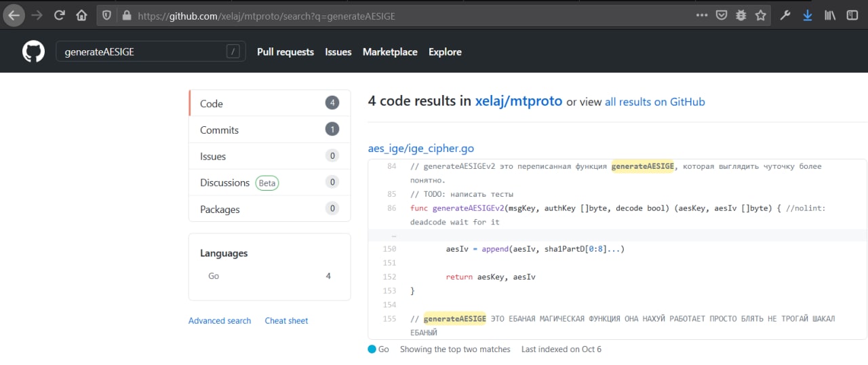Click the '4 code results in' heading text
868x365 pixels.
point(419,101)
